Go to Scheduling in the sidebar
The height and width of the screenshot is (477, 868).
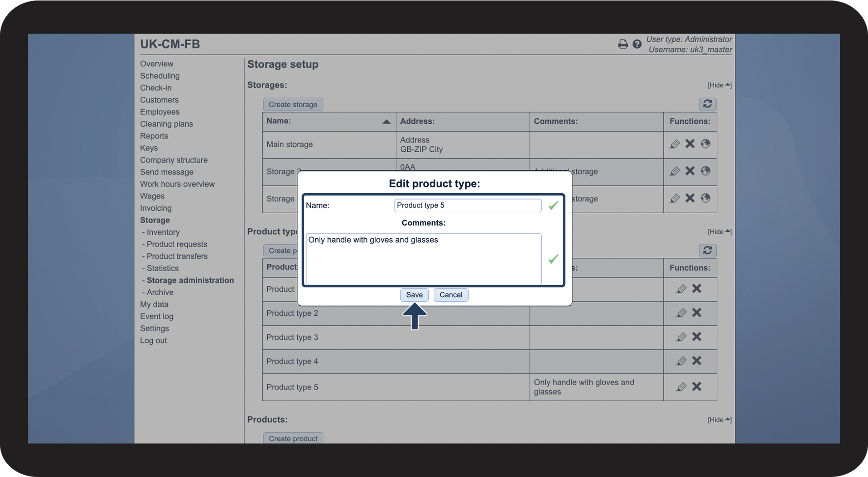pyautogui.click(x=160, y=76)
